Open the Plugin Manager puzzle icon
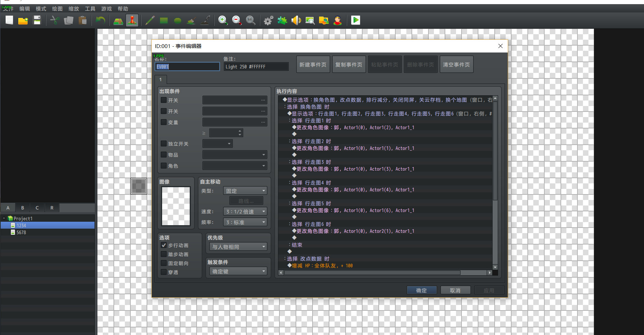 coord(282,20)
